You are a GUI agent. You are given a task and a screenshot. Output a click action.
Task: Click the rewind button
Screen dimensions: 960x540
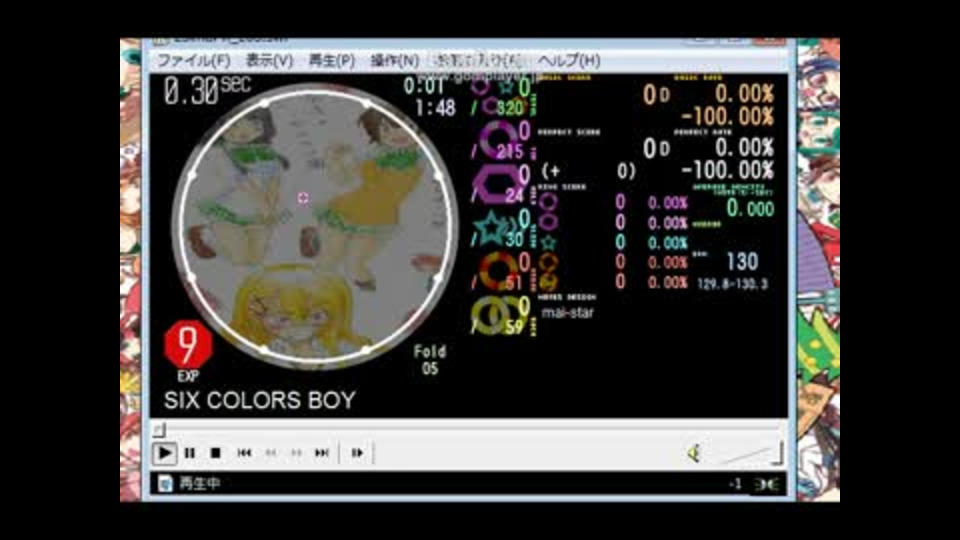[271, 453]
